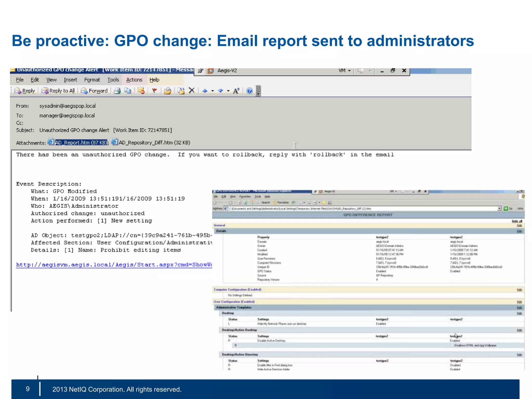This screenshot has width=532, height=399.
Task: Click the font size 'A' icon
Action: click(x=236, y=91)
